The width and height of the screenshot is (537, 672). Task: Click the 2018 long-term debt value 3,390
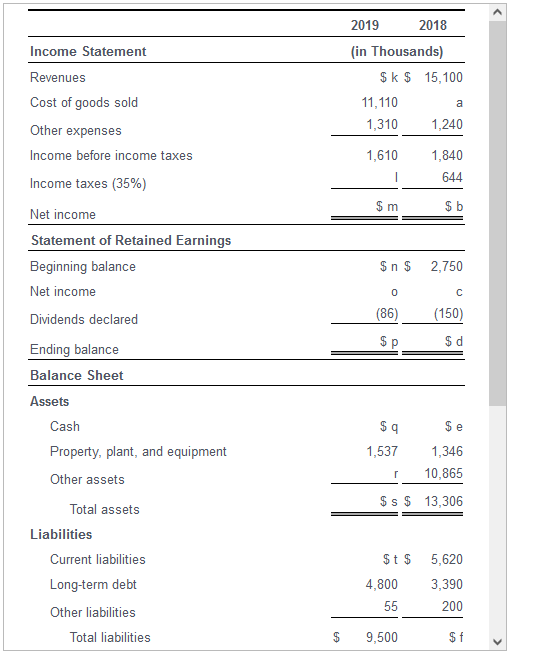click(x=447, y=585)
